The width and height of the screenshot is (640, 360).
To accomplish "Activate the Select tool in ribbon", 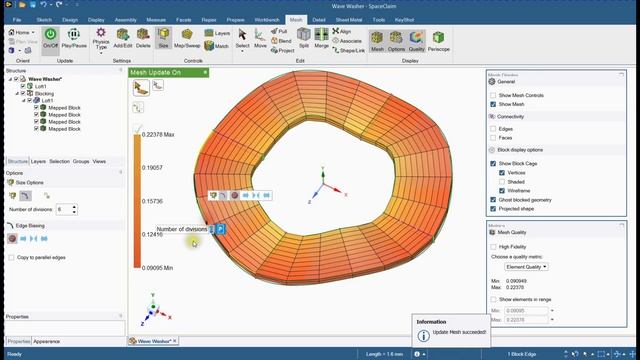I will (242, 38).
